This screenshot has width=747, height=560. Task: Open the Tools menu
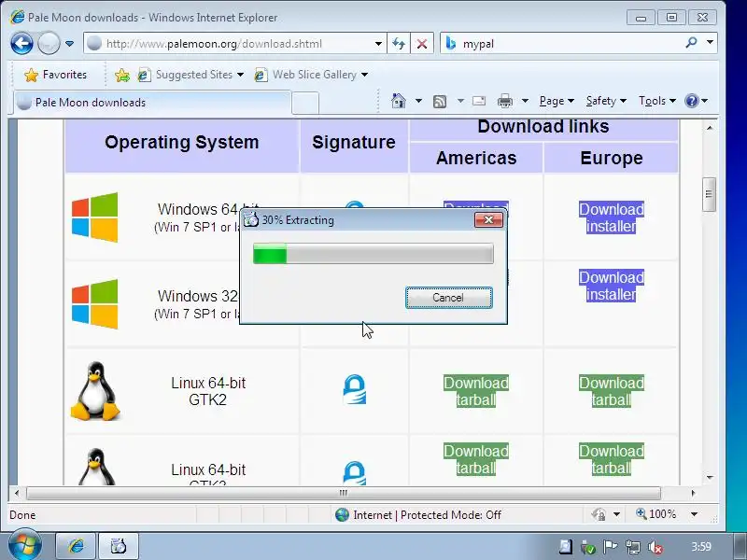tap(657, 101)
